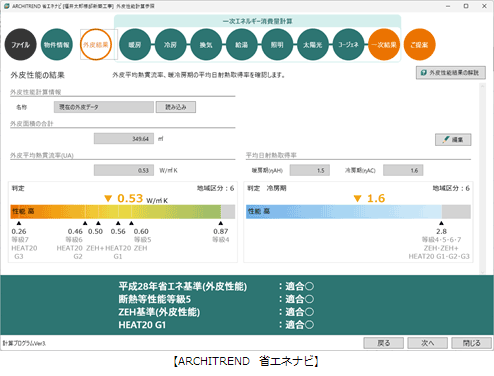Minimize the ARCHITREND window
The width and height of the screenshot is (494, 376).
pos(448,6)
